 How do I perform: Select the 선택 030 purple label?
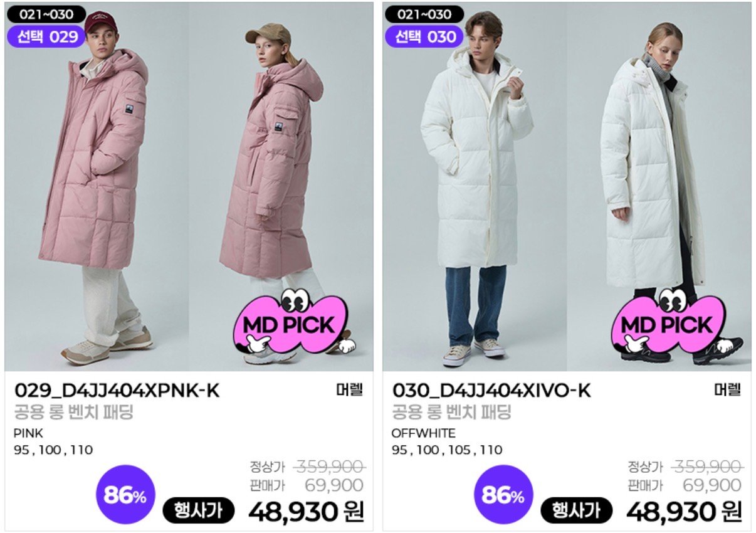425,37
